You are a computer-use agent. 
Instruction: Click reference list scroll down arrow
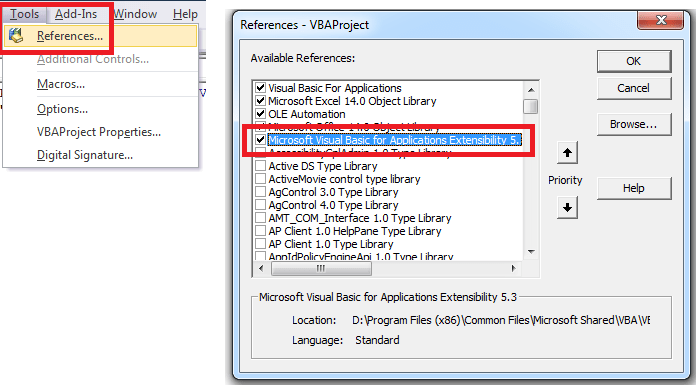click(x=531, y=252)
